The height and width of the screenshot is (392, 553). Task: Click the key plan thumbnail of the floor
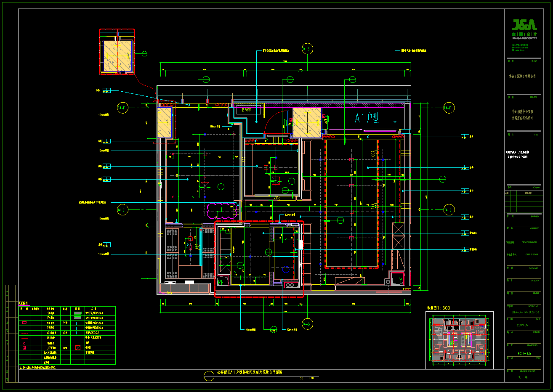(x=459, y=340)
